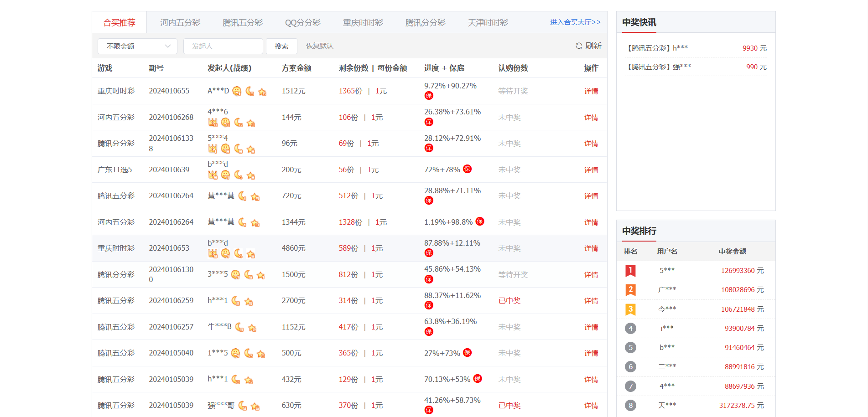Click the crown badge in 广东11选5 row
The height and width of the screenshot is (417, 868).
point(213,175)
